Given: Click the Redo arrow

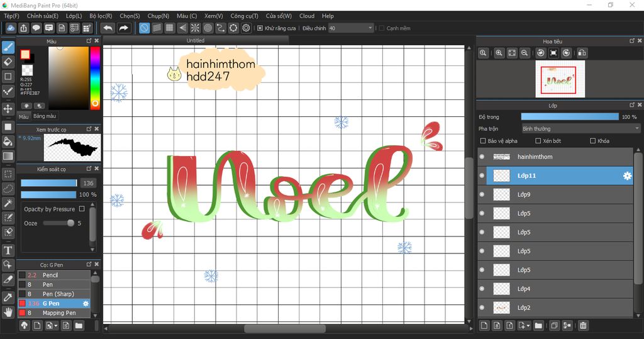Looking at the screenshot, I should pos(123,28).
